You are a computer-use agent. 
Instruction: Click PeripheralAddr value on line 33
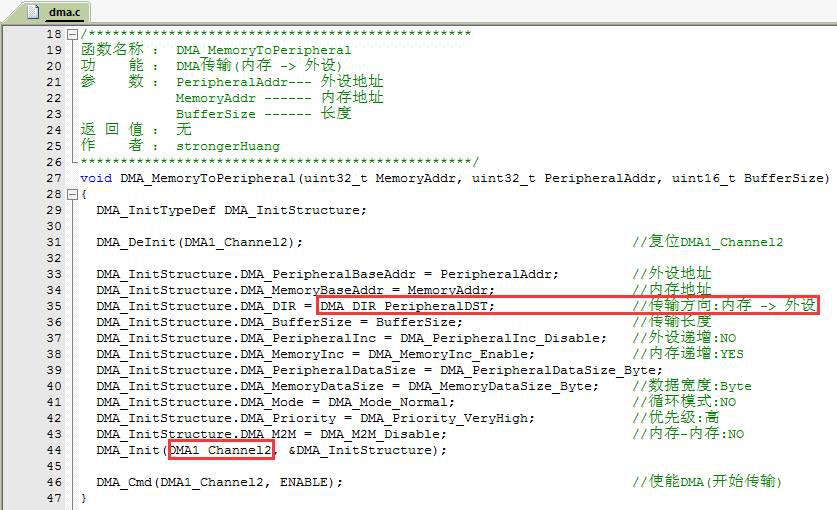click(499, 274)
